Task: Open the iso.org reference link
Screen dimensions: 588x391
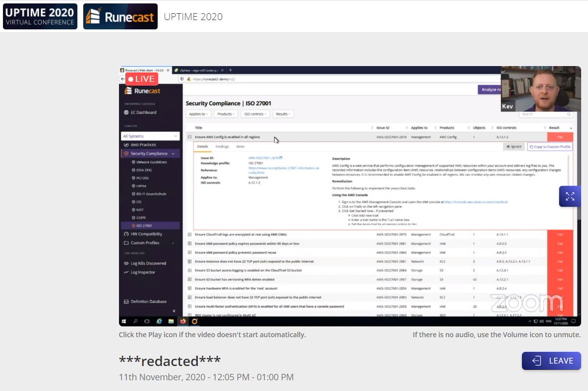Action: pyautogui.click(x=284, y=170)
